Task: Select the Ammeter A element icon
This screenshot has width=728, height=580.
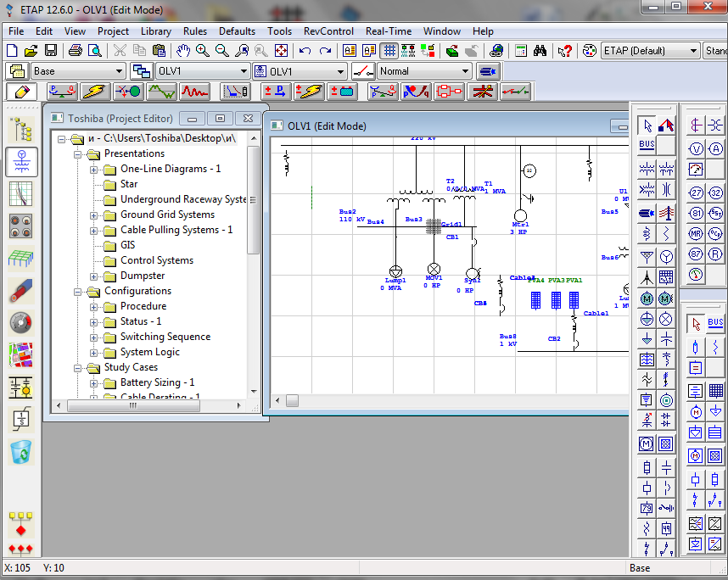Action: coord(715,149)
